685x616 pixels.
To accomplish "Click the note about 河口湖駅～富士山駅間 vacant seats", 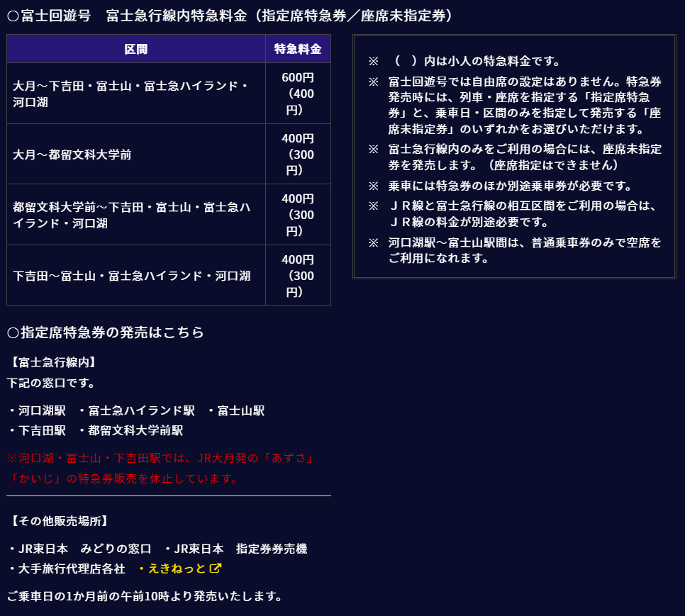I will click(x=525, y=250).
